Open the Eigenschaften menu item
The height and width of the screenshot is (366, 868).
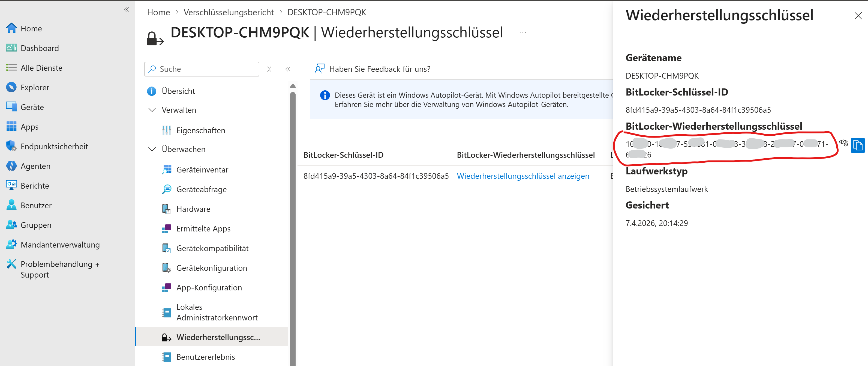tap(200, 130)
